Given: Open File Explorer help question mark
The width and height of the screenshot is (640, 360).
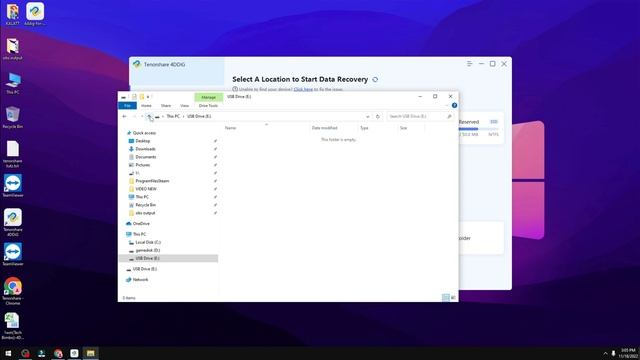Looking at the screenshot, I should tap(454, 105).
